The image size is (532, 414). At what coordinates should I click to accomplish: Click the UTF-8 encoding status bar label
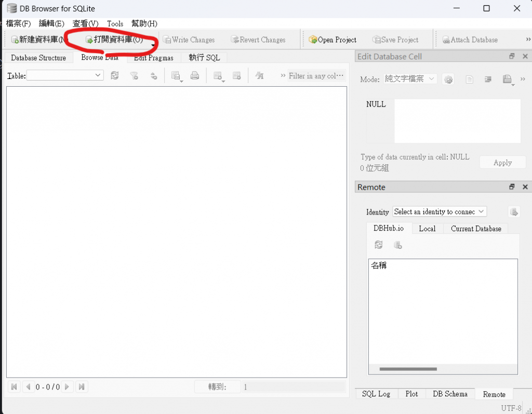point(511,408)
